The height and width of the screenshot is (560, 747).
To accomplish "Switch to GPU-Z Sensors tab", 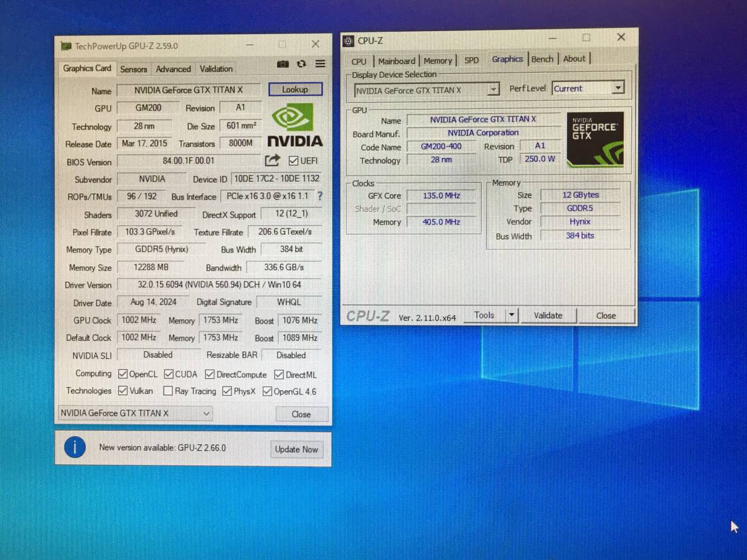I will (134, 69).
